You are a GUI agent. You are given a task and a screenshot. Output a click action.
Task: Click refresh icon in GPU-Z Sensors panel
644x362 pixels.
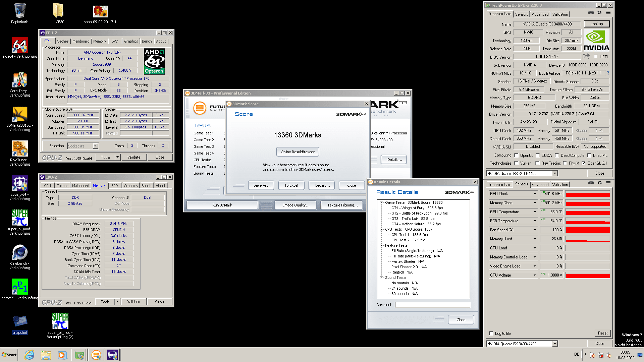pyautogui.click(x=599, y=183)
